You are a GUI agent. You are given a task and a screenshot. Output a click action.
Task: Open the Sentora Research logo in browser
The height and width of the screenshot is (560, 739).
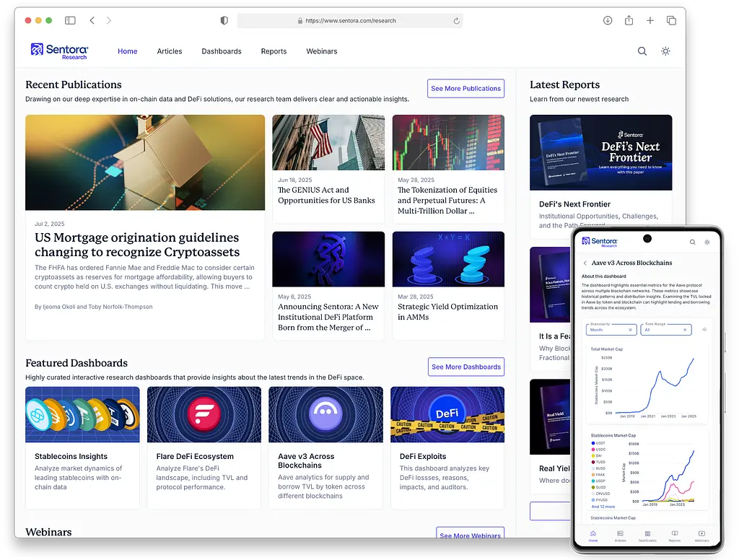tap(59, 51)
